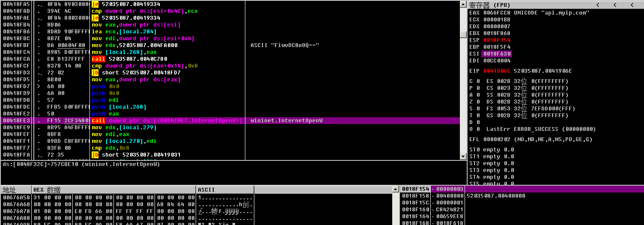Select the call InternetOpenW instruction line
Image resolution: width=644 pixels, height=225 pixels.
tap(167, 121)
